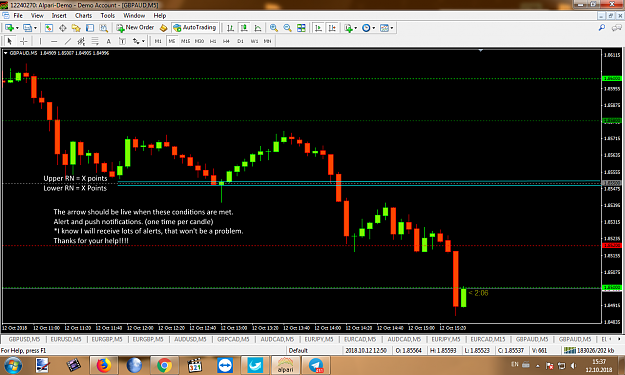Click the search magnifier icon
The width and height of the screenshot is (625, 375).
coord(602,27)
